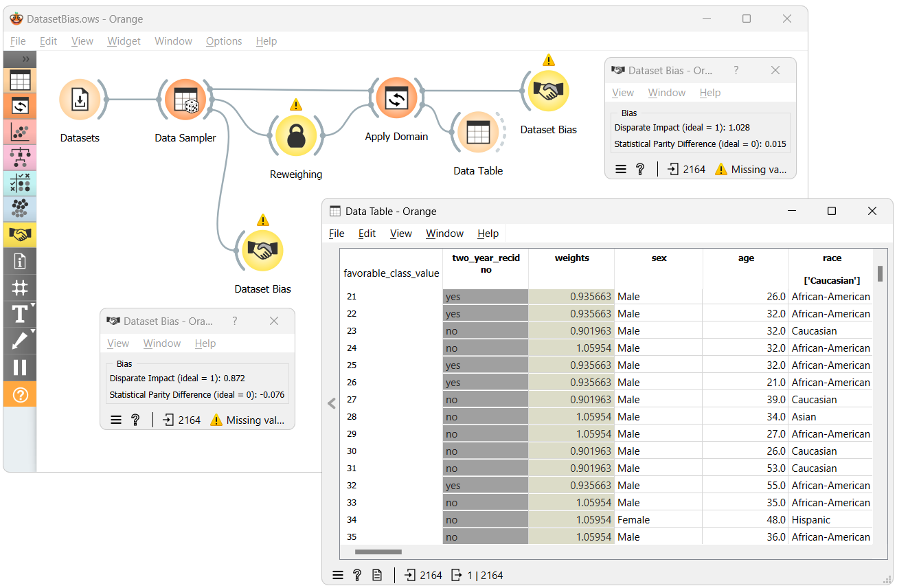Select the text annotation T tool
Image resolution: width=897 pixels, height=588 pixels.
tap(20, 314)
